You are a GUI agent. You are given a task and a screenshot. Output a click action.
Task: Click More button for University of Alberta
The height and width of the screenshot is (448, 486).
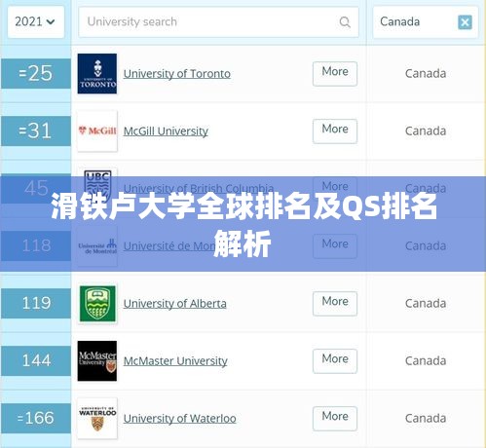coord(335,304)
